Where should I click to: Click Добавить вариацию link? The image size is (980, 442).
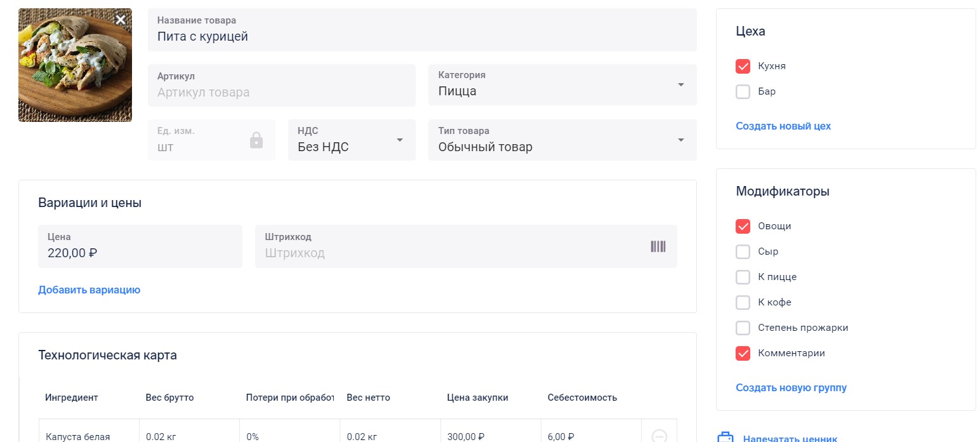coord(89,290)
